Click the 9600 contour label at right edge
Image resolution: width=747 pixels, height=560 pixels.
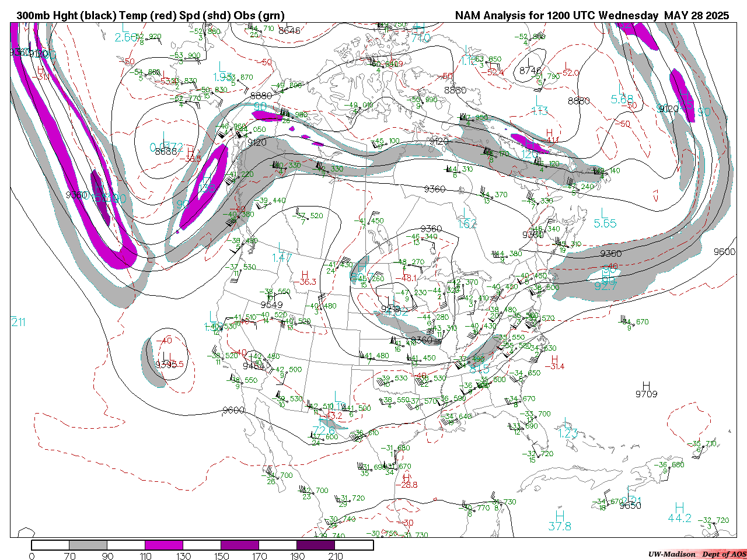[x=724, y=251]
